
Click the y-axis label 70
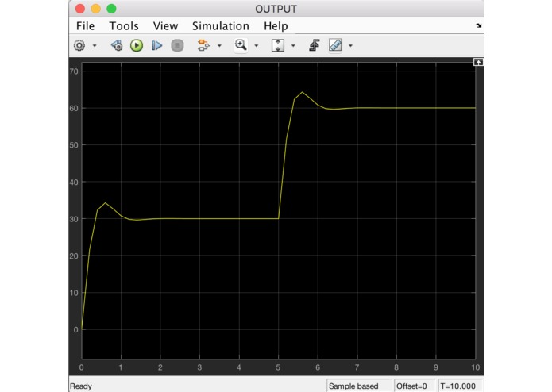point(74,71)
